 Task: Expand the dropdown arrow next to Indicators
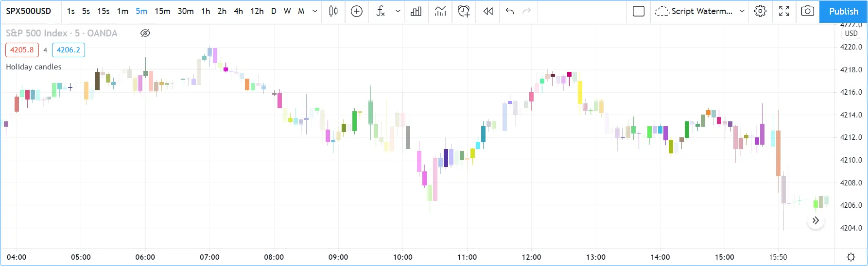398,11
